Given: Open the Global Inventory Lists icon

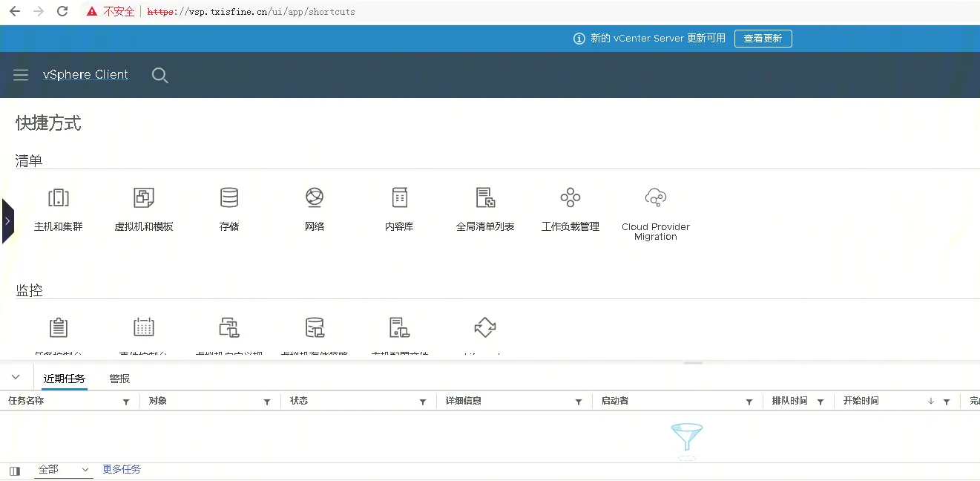Looking at the screenshot, I should tap(485, 198).
